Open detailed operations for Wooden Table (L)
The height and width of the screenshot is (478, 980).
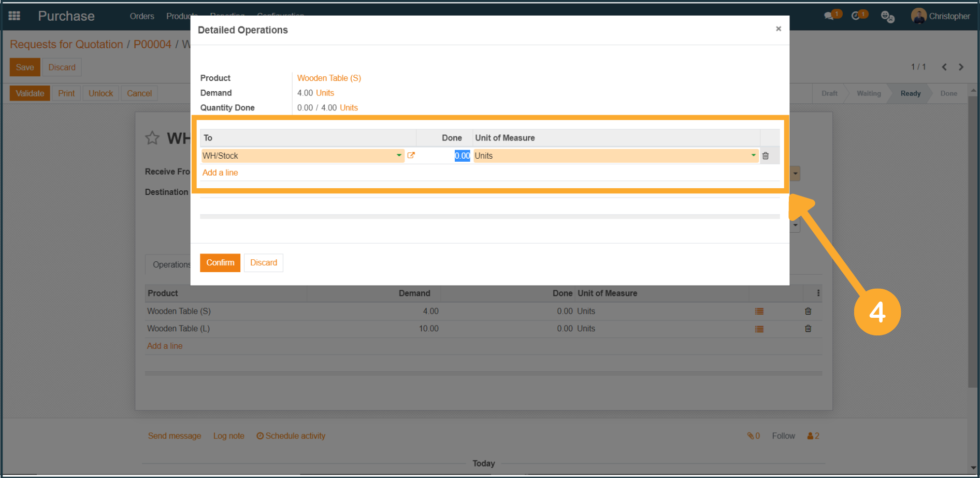[x=759, y=329]
